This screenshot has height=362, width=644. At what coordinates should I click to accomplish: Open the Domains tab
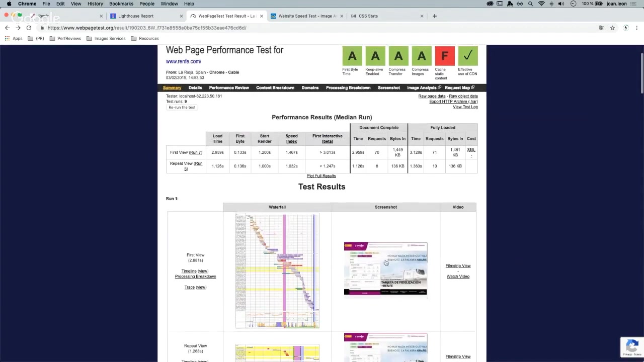click(x=310, y=87)
